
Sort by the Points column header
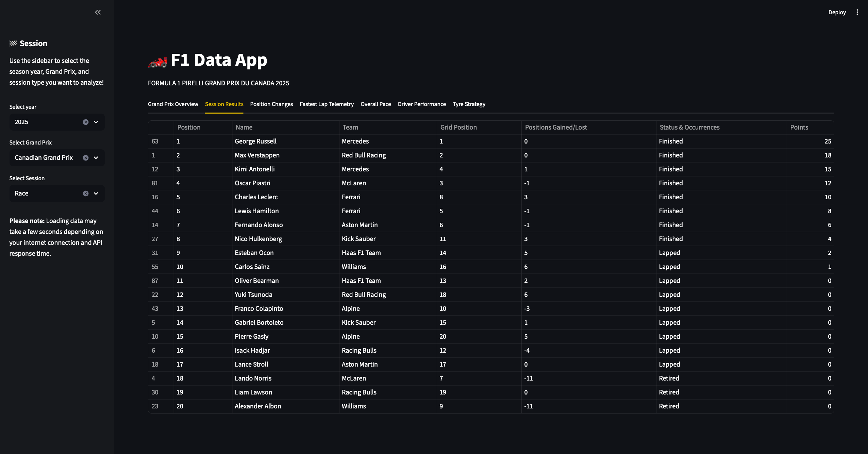pyautogui.click(x=810, y=127)
